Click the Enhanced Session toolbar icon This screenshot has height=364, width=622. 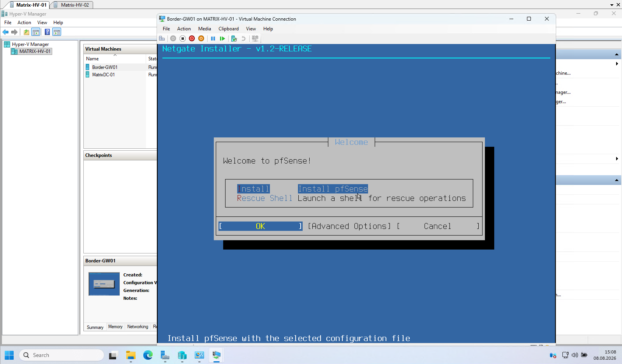(x=255, y=39)
